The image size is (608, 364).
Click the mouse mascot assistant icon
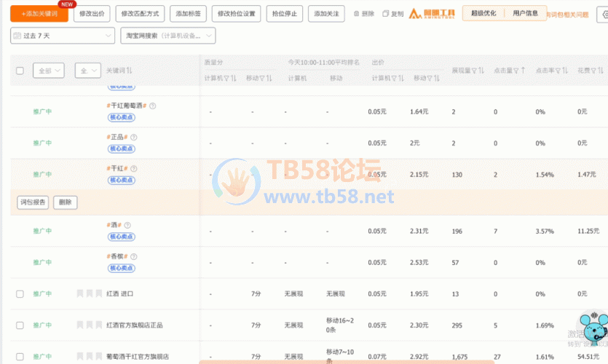pos(591,329)
